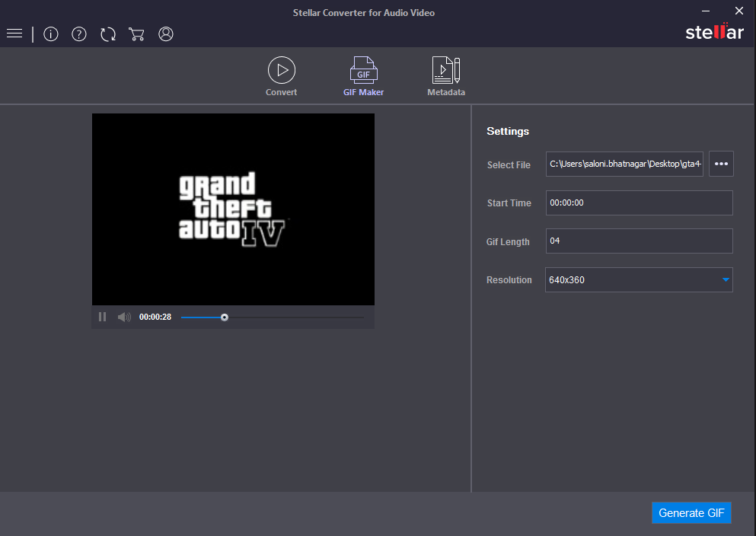756x536 pixels.
Task: Open the help question mark icon
Action: point(79,33)
